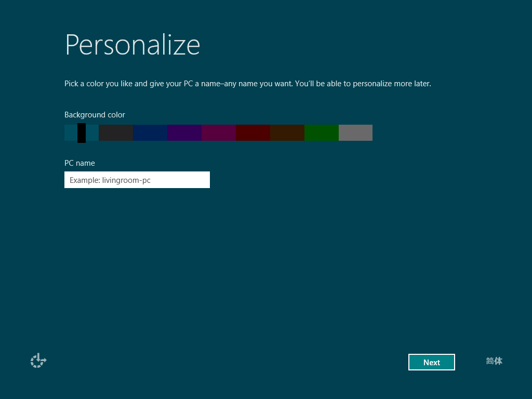Click the Background color label
Screen dimensions: 532x399
coord(95,115)
